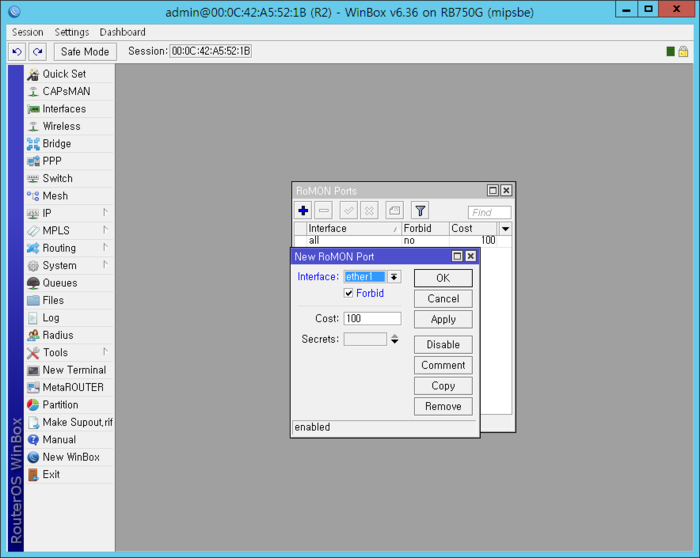Generate Make Supout.rif file
Image resolution: width=700 pixels, height=558 pixels.
pos(69,422)
